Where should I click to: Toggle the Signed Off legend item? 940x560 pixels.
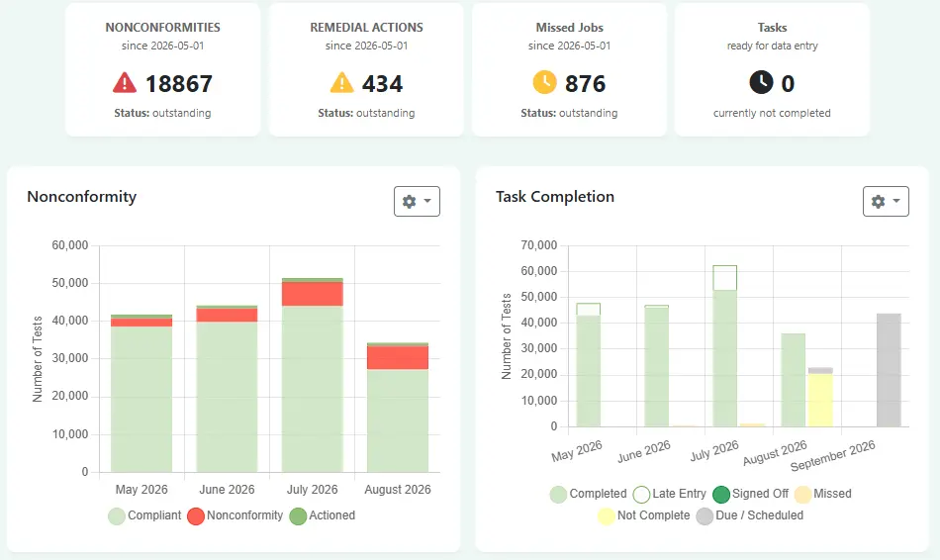(751, 494)
